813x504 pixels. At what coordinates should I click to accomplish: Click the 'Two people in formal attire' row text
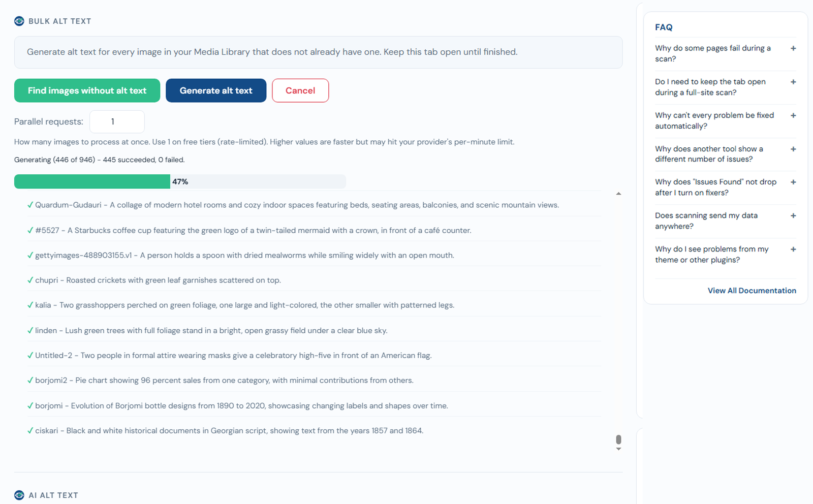tap(256, 355)
